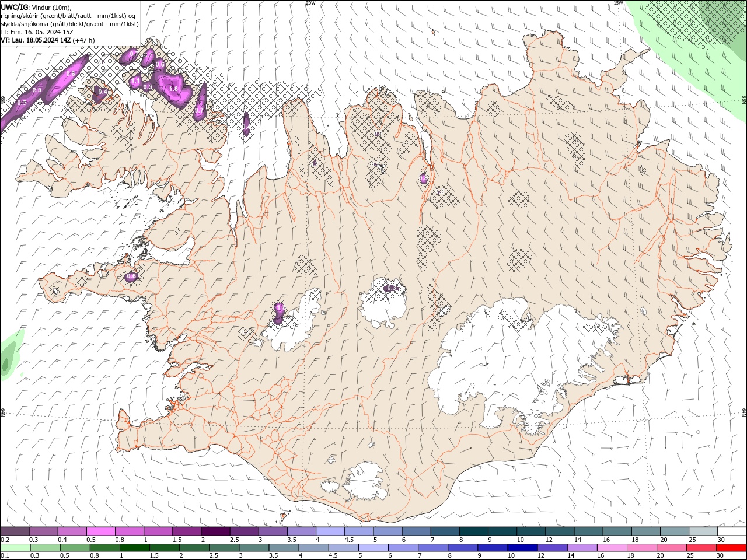This screenshot has width=747, height=560.
Task: Click the 'VT: Lau. 18.05.2024 14Z' valid time
Action: [36, 40]
